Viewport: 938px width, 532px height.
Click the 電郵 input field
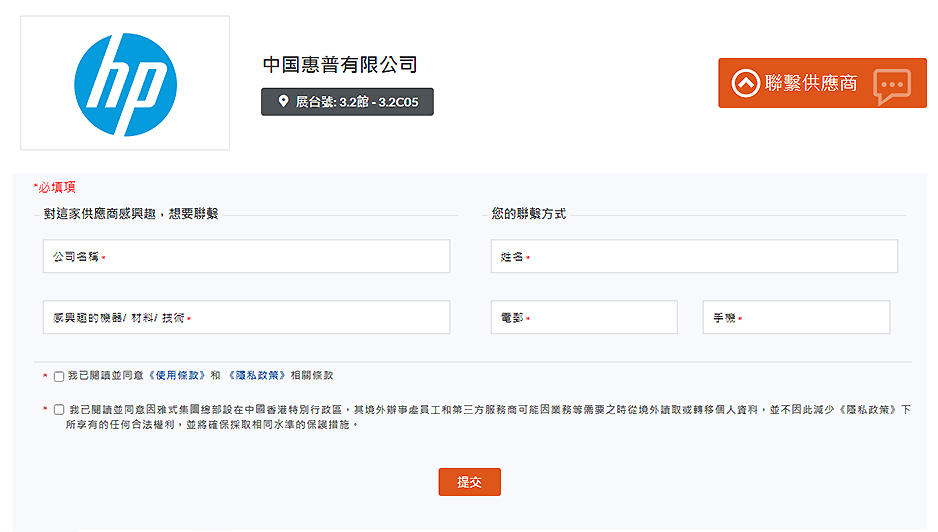click(584, 318)
